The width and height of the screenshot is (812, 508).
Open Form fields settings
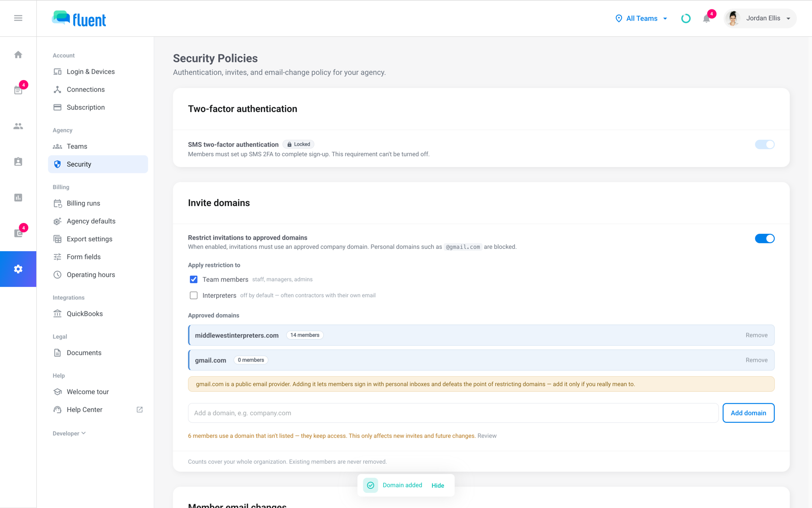pyautogui.click(x=98, y=257)
